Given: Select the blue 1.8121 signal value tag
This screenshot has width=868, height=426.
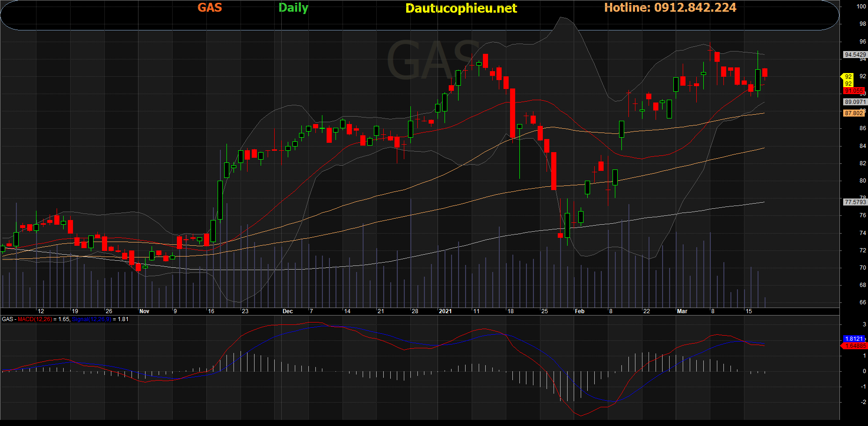Looking at the screenshot, I should pos(853,338).
